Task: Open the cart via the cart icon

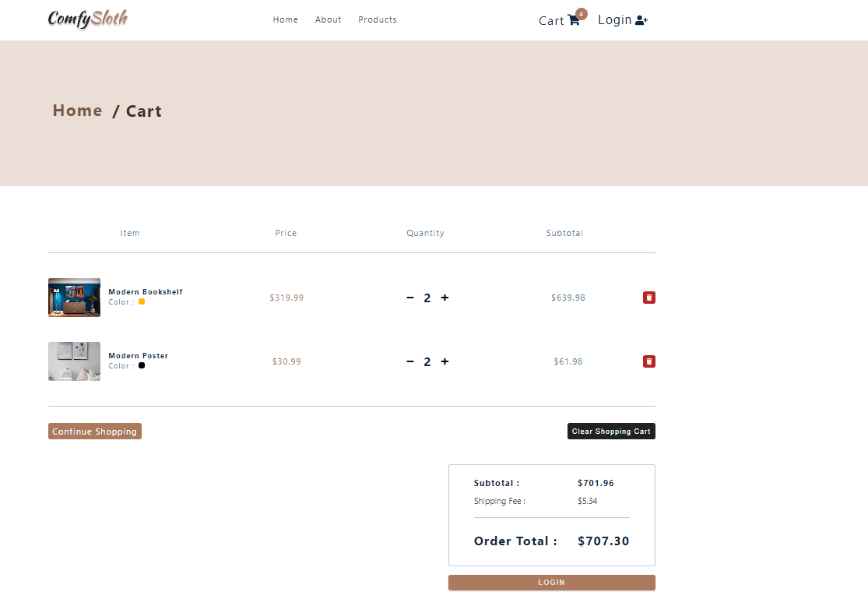Action: click(573, 21)
